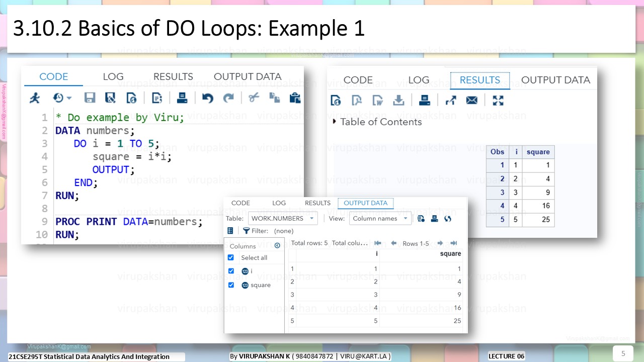Image resolution: width=644 pixels, height=362 pixels.
Task: Maximize results view with expand icon
Action: (498, 100)
